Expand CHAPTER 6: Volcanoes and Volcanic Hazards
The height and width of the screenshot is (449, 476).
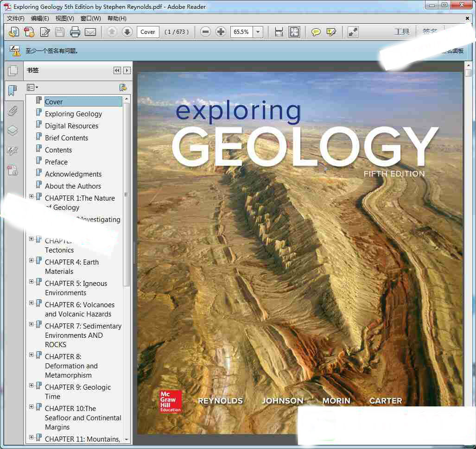click(31, 303)
